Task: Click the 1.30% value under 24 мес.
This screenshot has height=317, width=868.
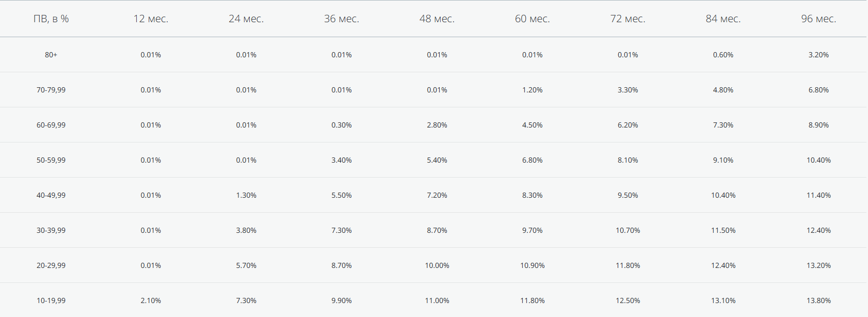Action: tap(246, 195)
